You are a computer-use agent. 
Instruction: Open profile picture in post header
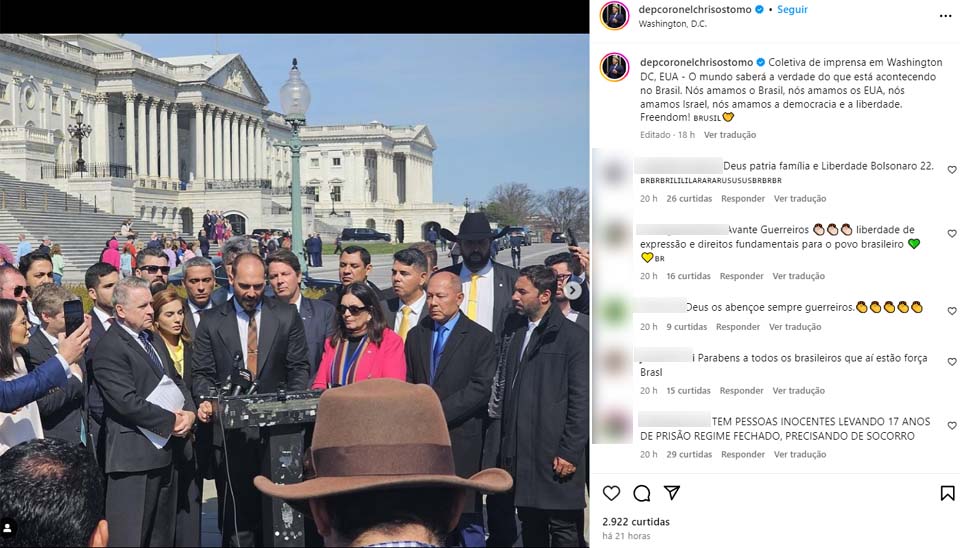615,16
